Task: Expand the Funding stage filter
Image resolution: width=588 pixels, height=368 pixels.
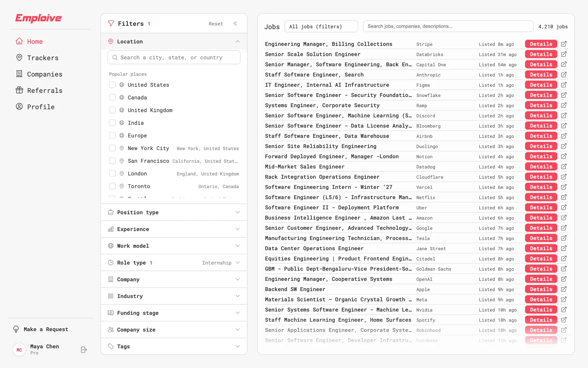Action: click(174, 313)
